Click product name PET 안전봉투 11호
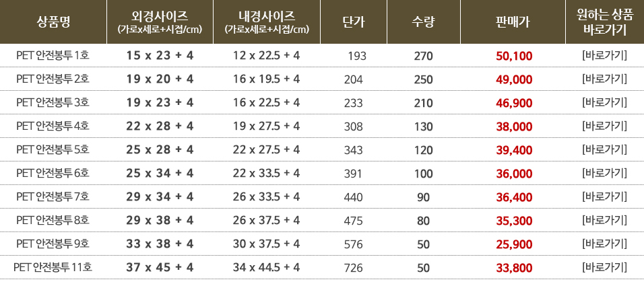644x288 pixels. tap(53, 268)
